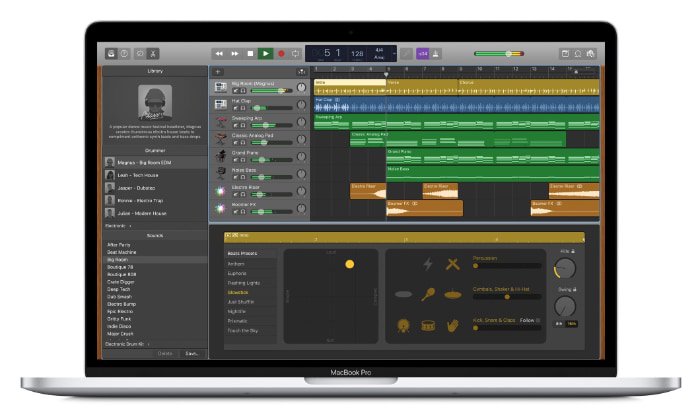Select the Classic Analog Pad track icon
Screen dimensions: 700x409
coord(221,139)
